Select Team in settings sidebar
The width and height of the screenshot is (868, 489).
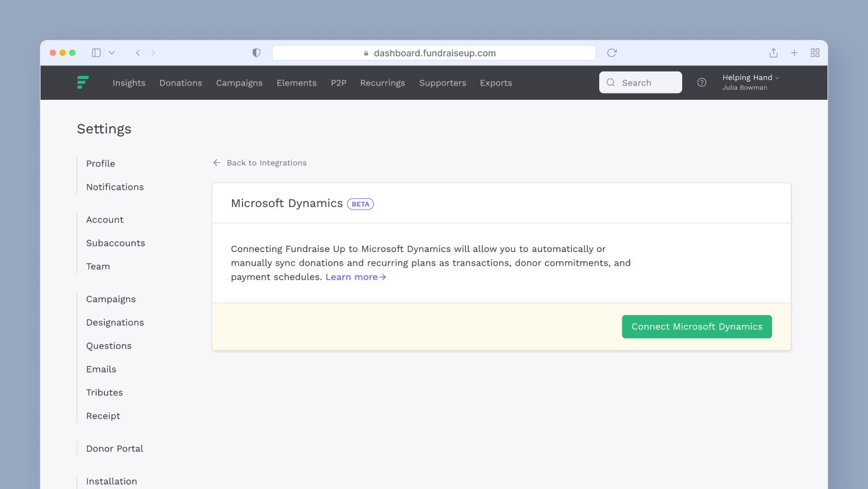pyautogui.click(x=98, y=266)
